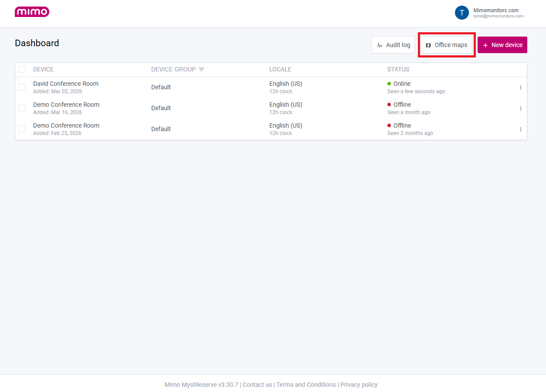
Task: Open options menu for David Conference Room
Action: click(x=520, y=88)
